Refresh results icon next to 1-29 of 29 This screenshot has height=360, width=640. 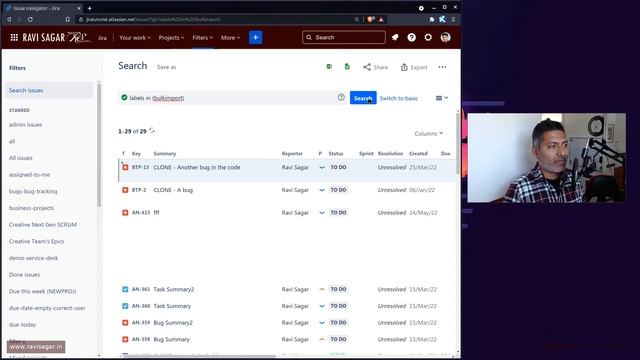(x=152, y=131)
